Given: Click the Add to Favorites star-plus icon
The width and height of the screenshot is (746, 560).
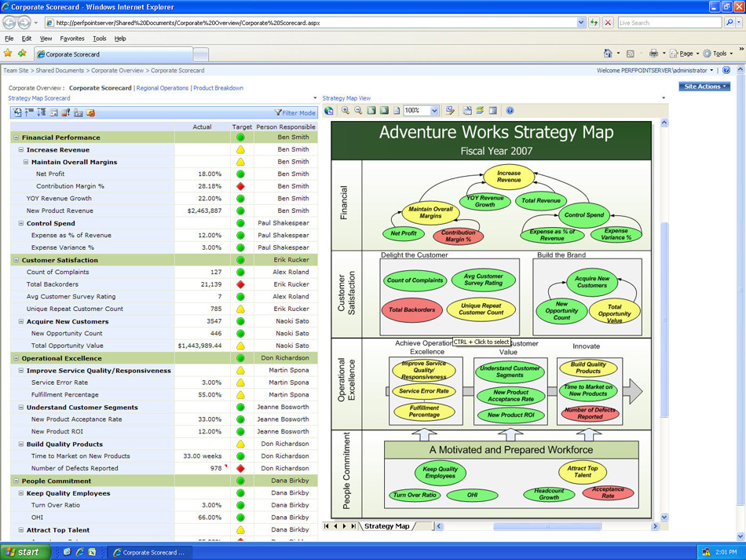Looking at the screenshot, I should tap(22, 53).
